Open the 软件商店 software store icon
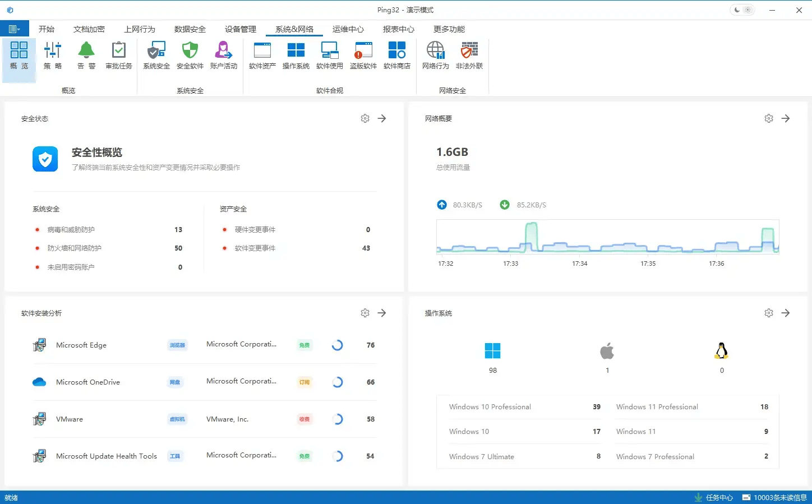 point(397,55)
